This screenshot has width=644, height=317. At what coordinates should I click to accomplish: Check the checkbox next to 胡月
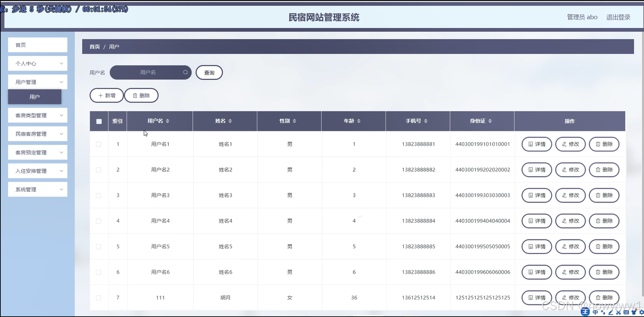99,297
